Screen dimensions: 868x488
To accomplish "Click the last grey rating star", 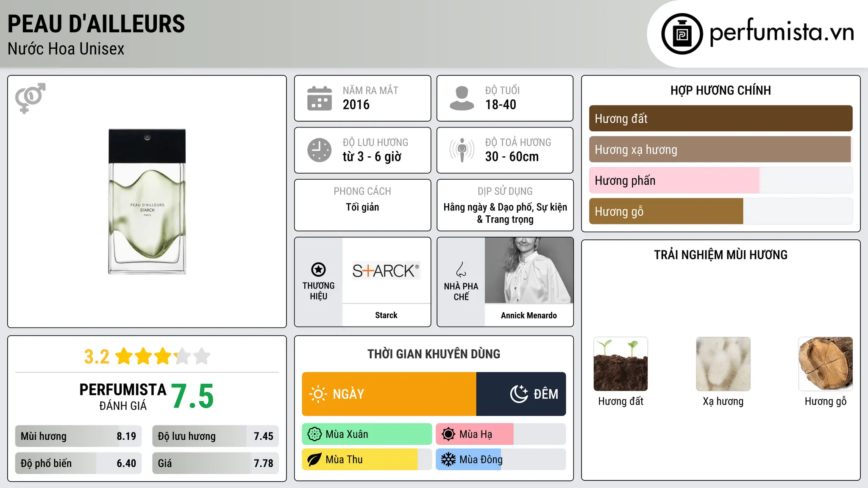I will [202, 356].
